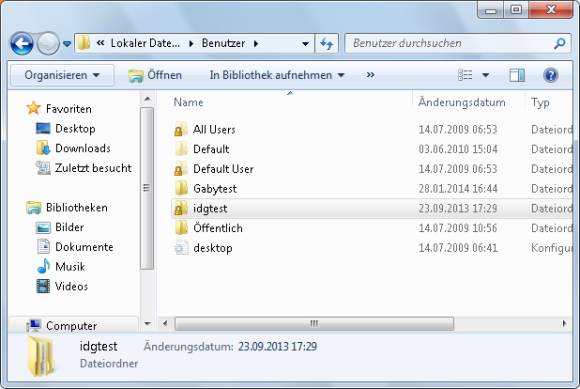Screen dimensions: 580x389
Task: Open the view options dropdown arrow
Action: (486, 75)
